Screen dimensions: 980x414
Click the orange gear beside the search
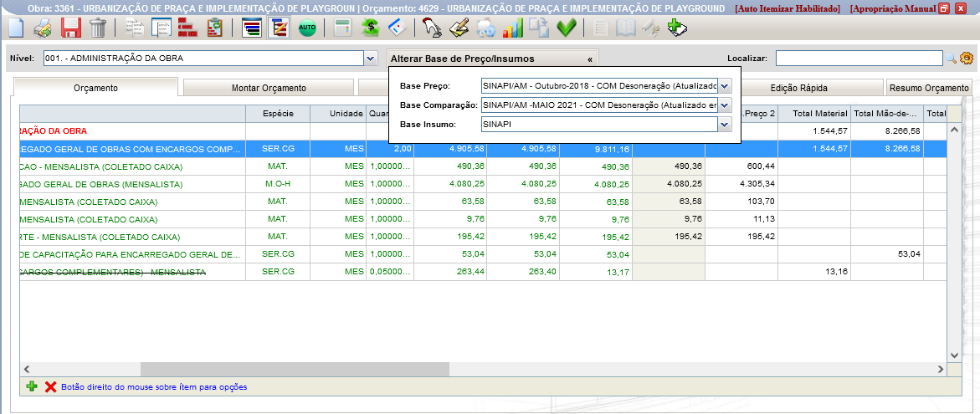click(x=967, y=58)
